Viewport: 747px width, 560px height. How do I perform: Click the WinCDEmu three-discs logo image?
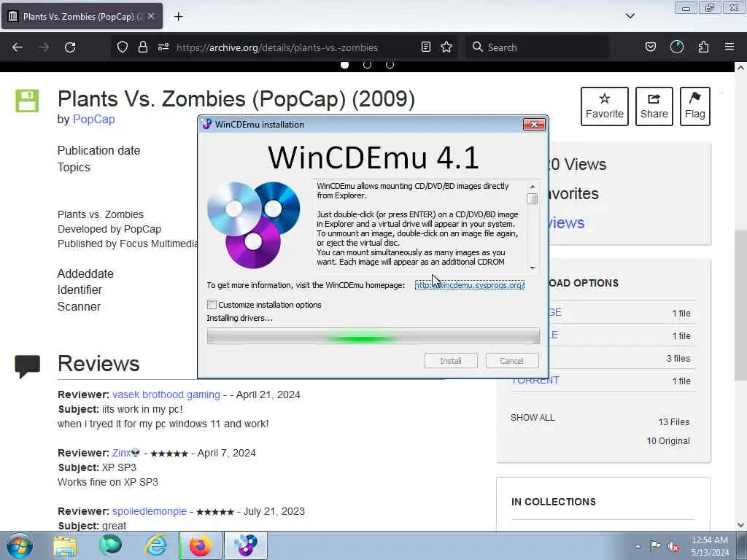click(253, 225)
